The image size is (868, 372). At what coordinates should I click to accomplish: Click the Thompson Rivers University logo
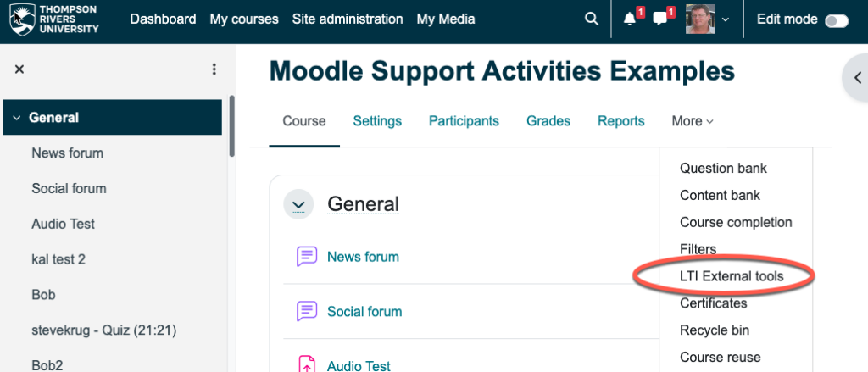pyautogui.click(x=54, y=19)
